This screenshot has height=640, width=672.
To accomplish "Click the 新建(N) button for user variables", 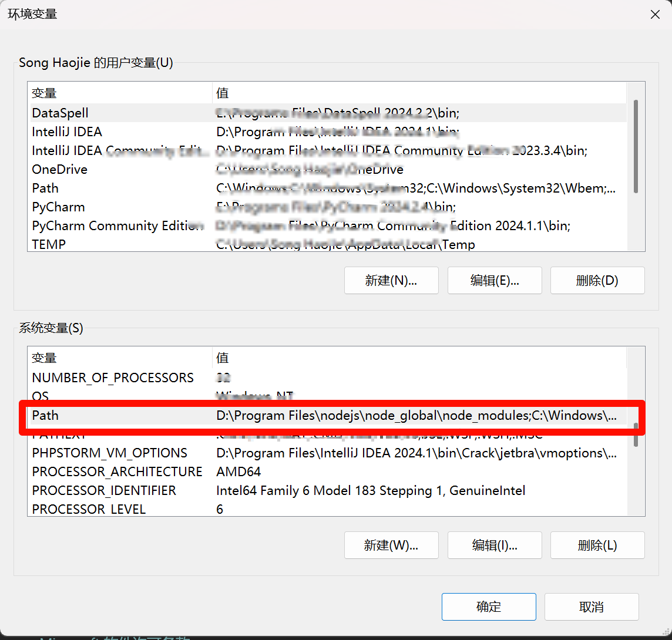I will 391,280.
